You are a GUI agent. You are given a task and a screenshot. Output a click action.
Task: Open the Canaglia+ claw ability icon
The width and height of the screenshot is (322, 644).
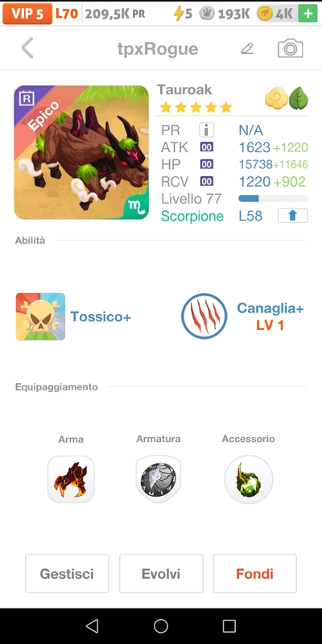tap(204, 316)
